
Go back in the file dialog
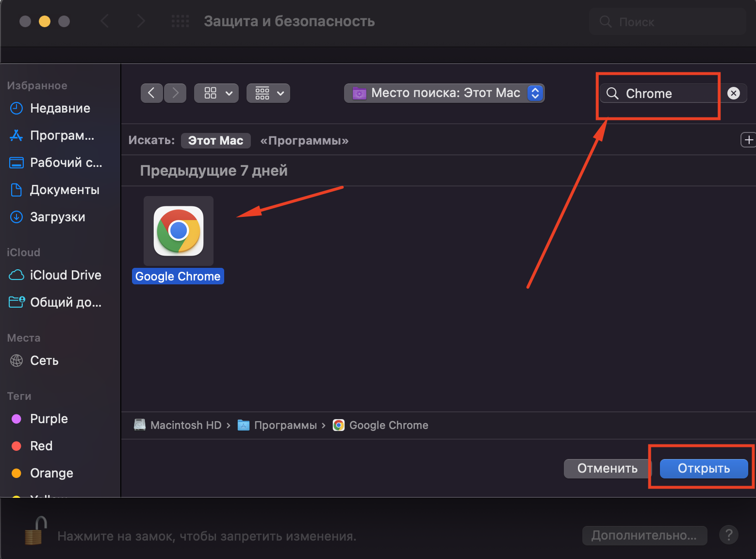(x=151, y=93)
